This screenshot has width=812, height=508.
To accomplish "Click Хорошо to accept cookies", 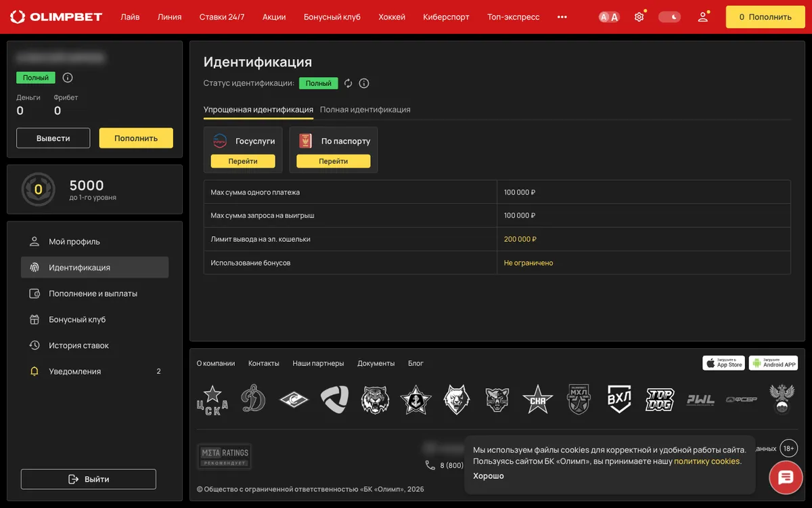I will tap(489, 476).
